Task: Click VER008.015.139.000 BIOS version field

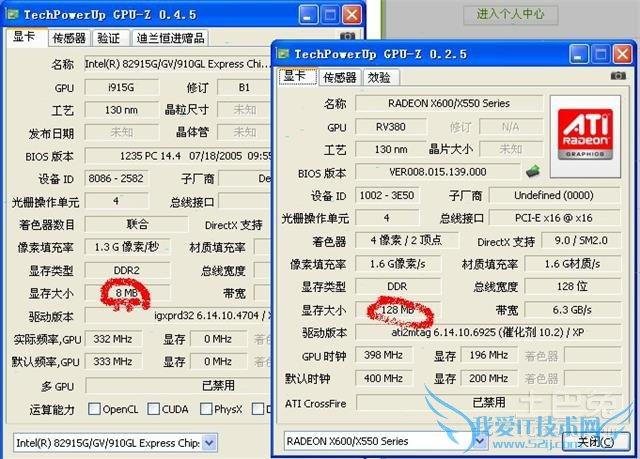Action: (438, 172)
